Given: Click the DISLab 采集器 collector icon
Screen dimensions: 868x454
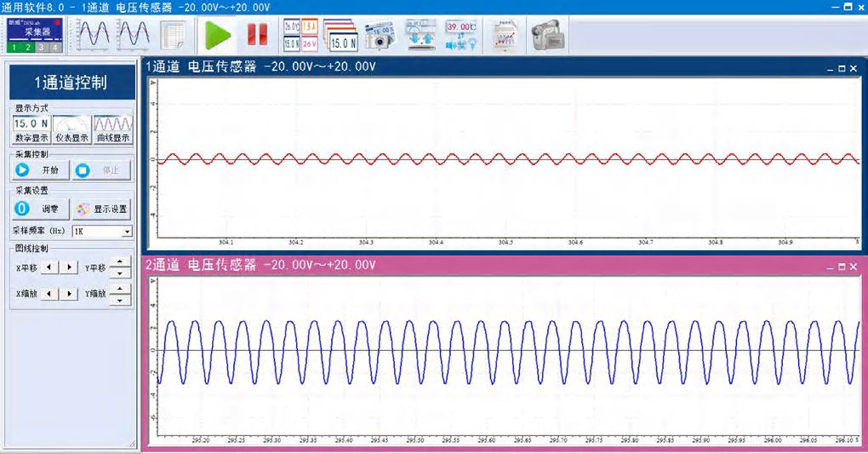Looking at the screenshot, I should (x=32, y=35).
